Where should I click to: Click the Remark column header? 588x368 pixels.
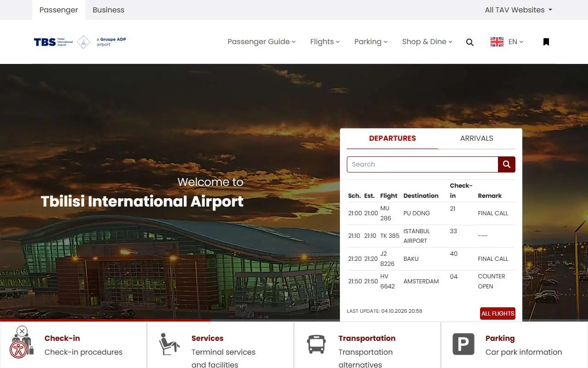click(490, 195)
